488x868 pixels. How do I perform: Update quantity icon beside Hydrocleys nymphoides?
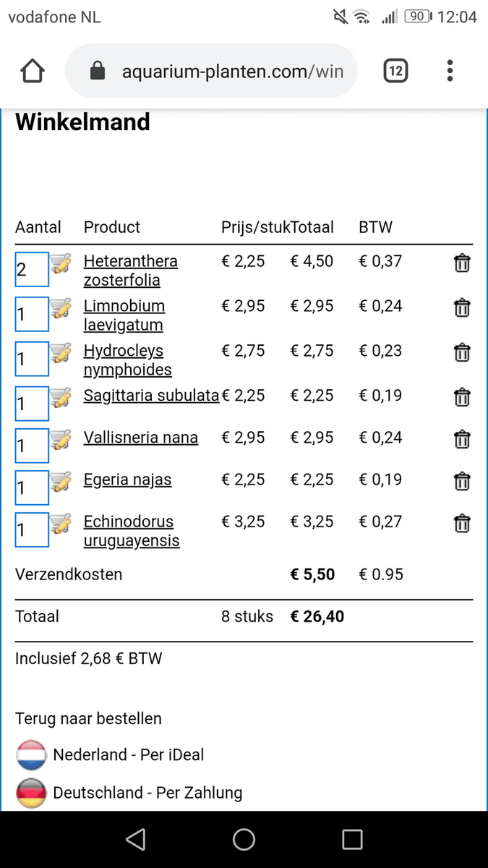[61, 354]
